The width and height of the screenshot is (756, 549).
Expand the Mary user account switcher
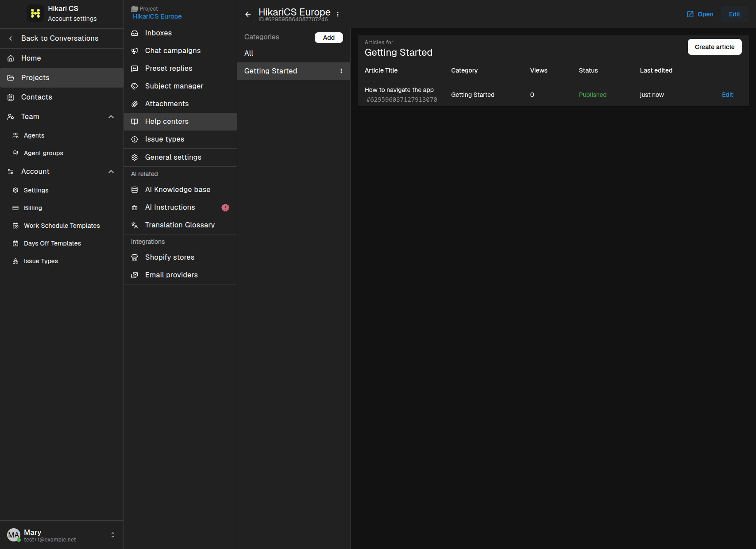coord(113,535)
